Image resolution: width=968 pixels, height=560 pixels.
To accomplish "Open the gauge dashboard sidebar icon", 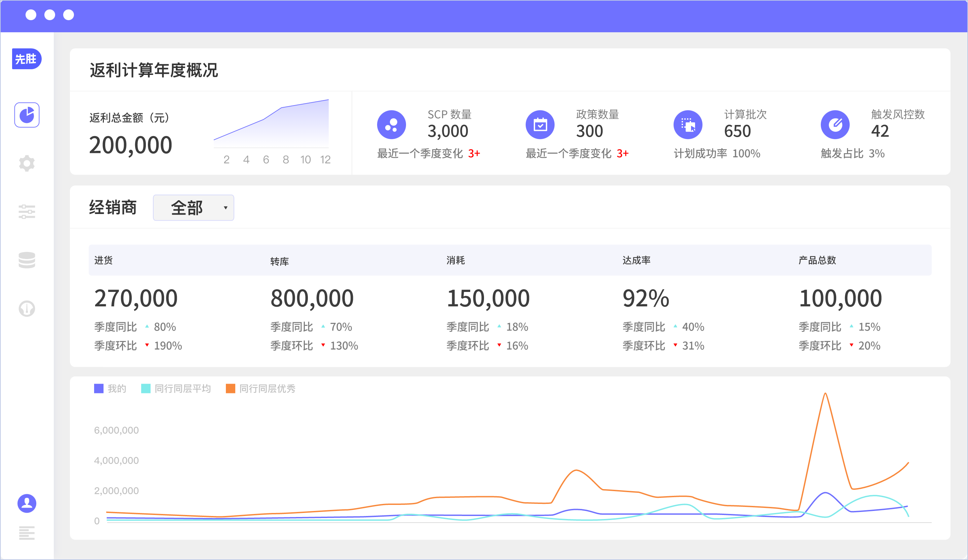I will pos(27,309).
